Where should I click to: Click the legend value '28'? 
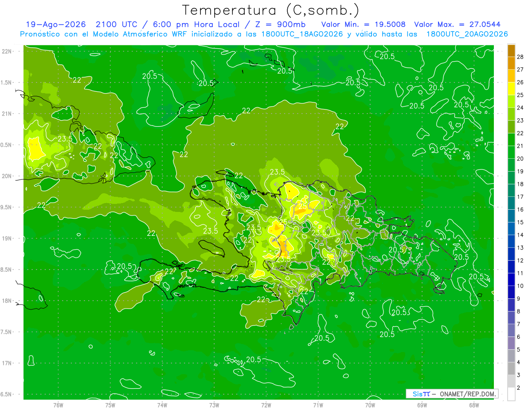(x=520, y=56)
